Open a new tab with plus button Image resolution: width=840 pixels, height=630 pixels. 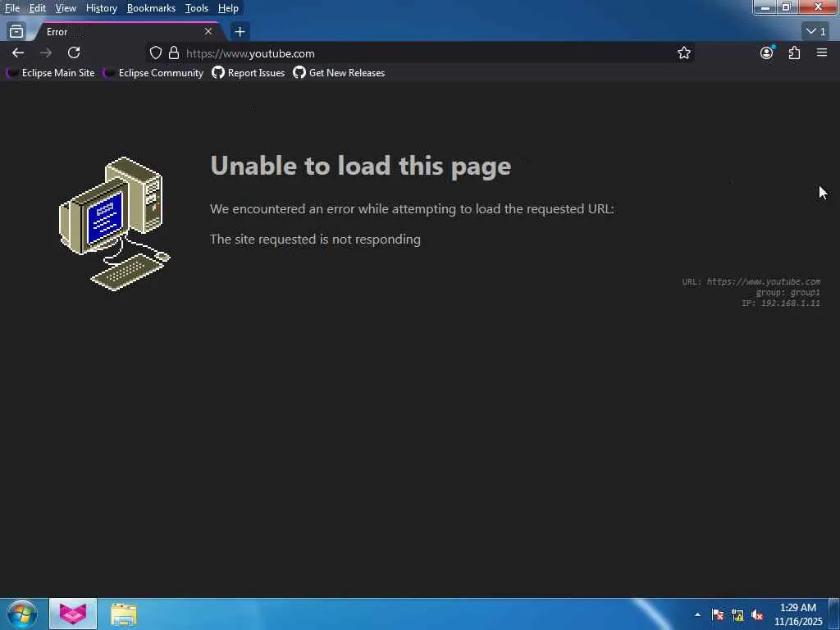click(x=240, y=32)
